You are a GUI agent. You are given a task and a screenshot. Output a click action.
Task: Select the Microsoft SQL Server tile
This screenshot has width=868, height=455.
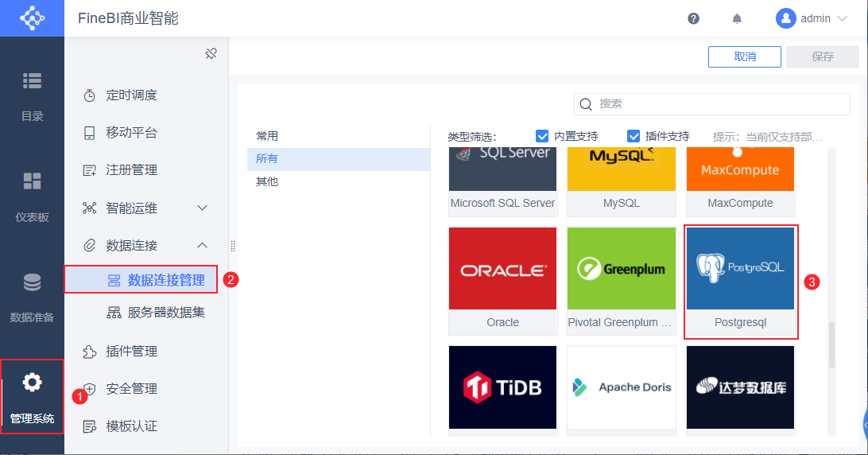pyautogui.click(x=502, y=182)
